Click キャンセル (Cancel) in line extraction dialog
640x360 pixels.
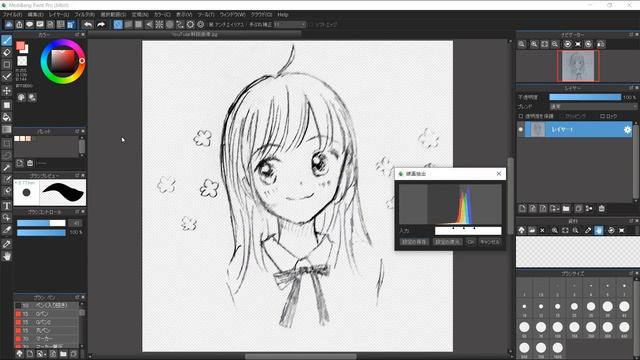coord(489,242)
